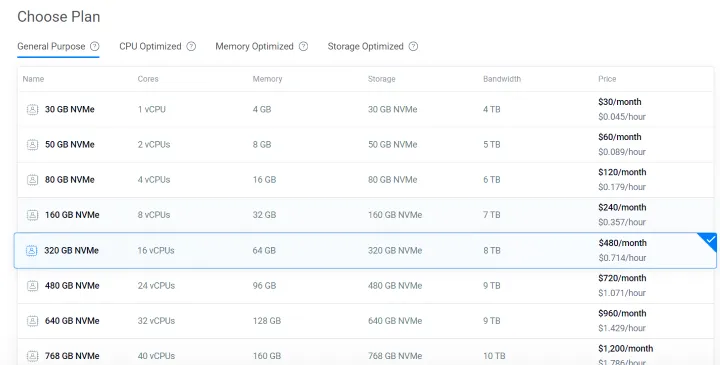
Task: Click the Choose Plan heading
Action: pyautogui.click(x=59, y=17)
